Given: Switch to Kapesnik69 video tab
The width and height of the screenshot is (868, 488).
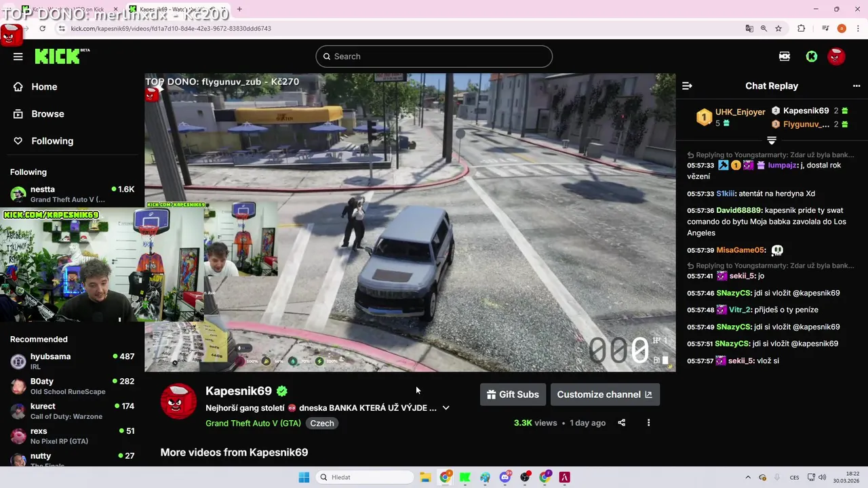Looking at the screenshot, I should point(176,9).
